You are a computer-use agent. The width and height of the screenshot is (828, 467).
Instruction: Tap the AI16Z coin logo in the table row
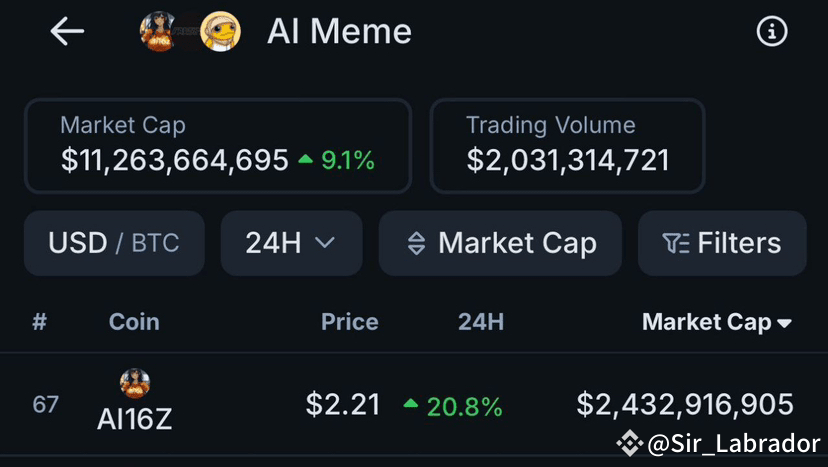pyautogui.click(x=135, y=384)
